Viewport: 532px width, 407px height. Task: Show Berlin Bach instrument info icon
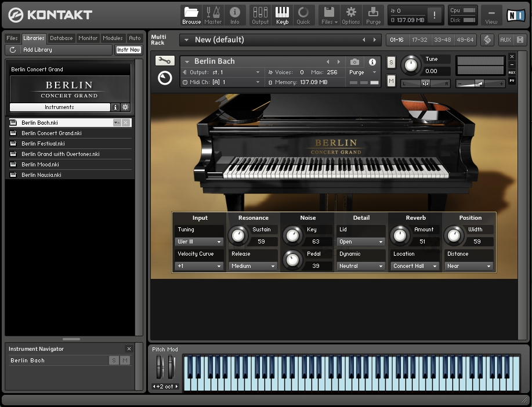(372, 61)
